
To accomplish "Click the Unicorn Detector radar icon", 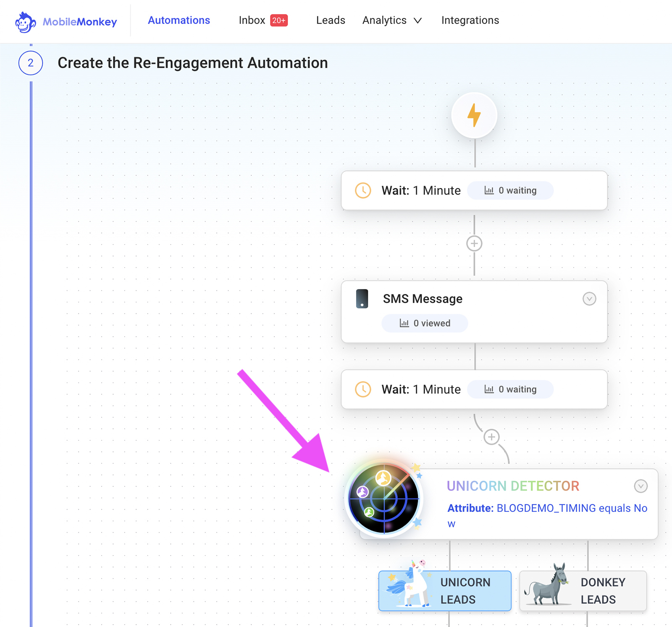I will pos(383,498).
